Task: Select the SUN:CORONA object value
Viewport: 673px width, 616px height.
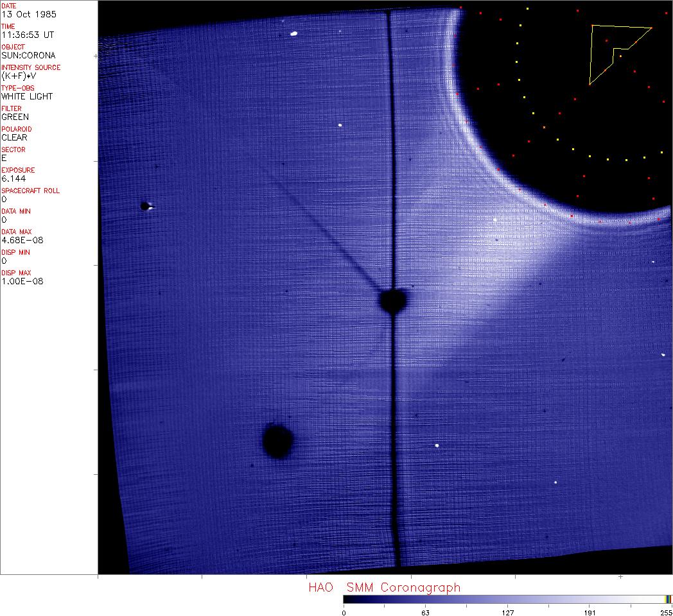Action: click(28, 55)
